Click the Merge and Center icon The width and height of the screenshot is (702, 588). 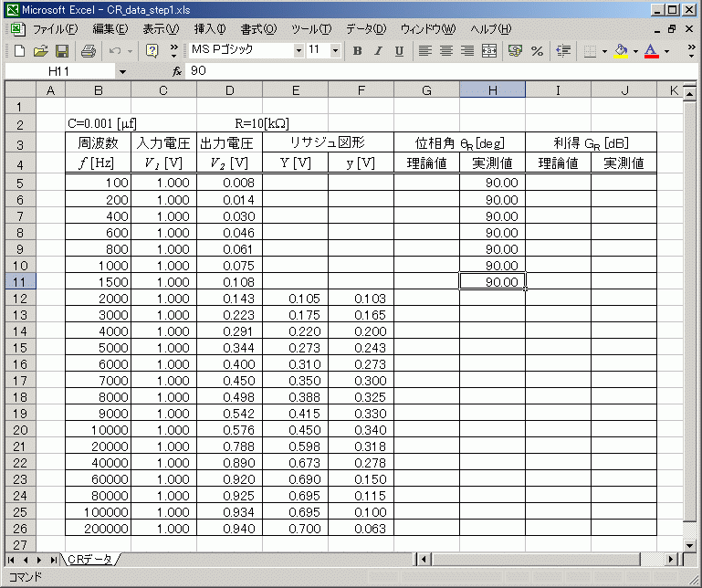click(x=489, y=51)
